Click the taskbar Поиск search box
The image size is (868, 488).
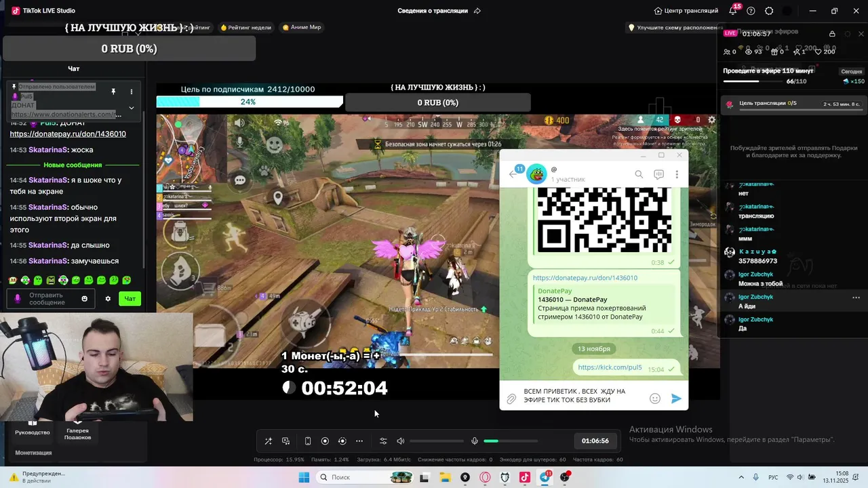pos(363,477)
